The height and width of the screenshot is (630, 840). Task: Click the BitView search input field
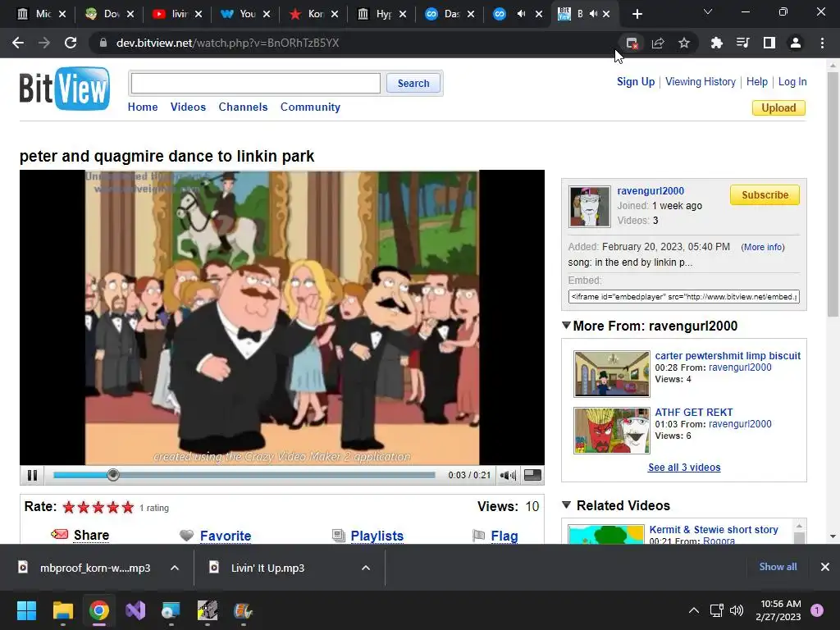[x=256, y=83]
